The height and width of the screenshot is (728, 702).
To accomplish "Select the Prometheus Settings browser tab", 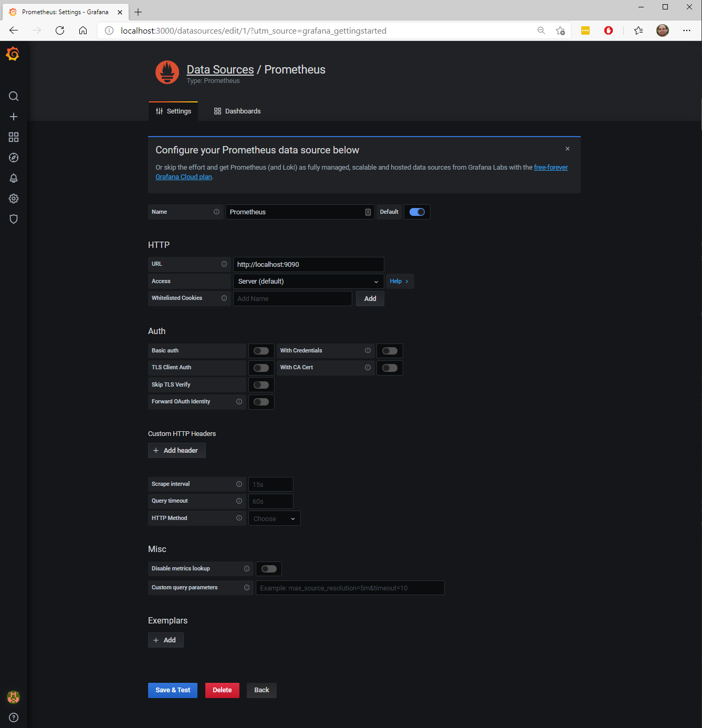I will coord(65,12).
